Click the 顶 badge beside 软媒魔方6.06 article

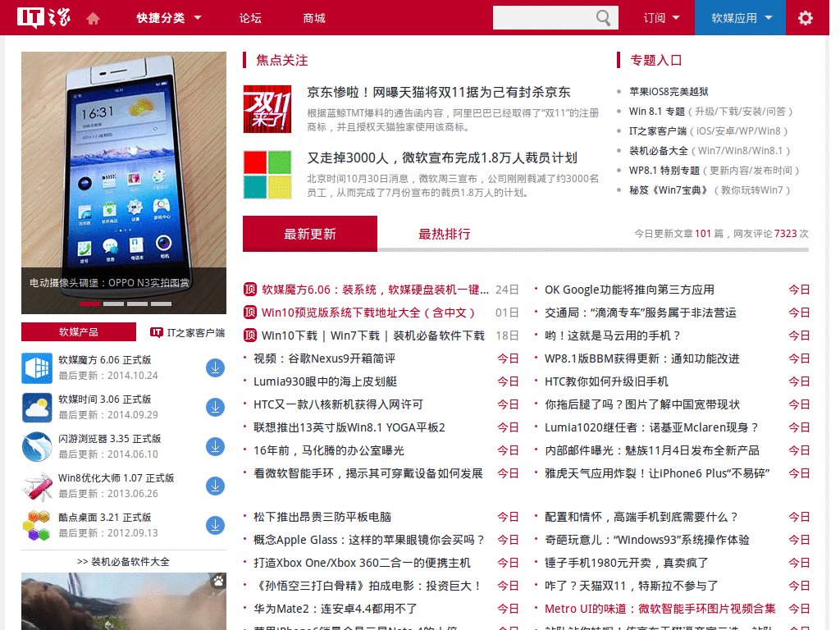(x=250, y=290)
